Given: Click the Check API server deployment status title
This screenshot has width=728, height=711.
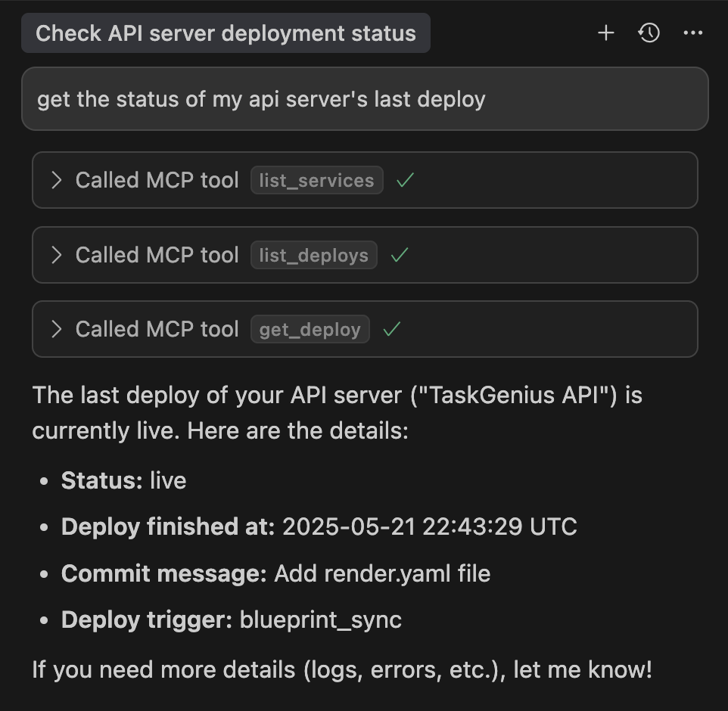Looking at the screenshot, I should click(226, 33).
